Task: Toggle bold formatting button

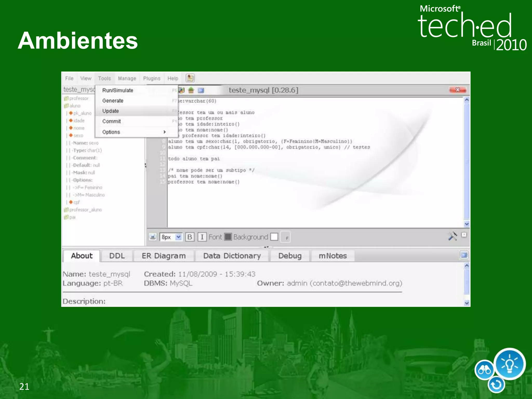Action: click(190, 237)
